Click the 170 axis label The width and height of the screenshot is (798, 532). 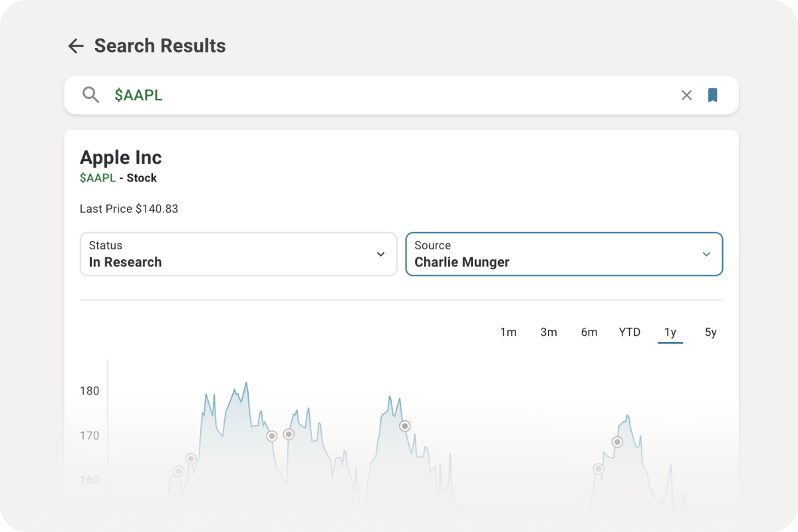(x=90, y=436)
